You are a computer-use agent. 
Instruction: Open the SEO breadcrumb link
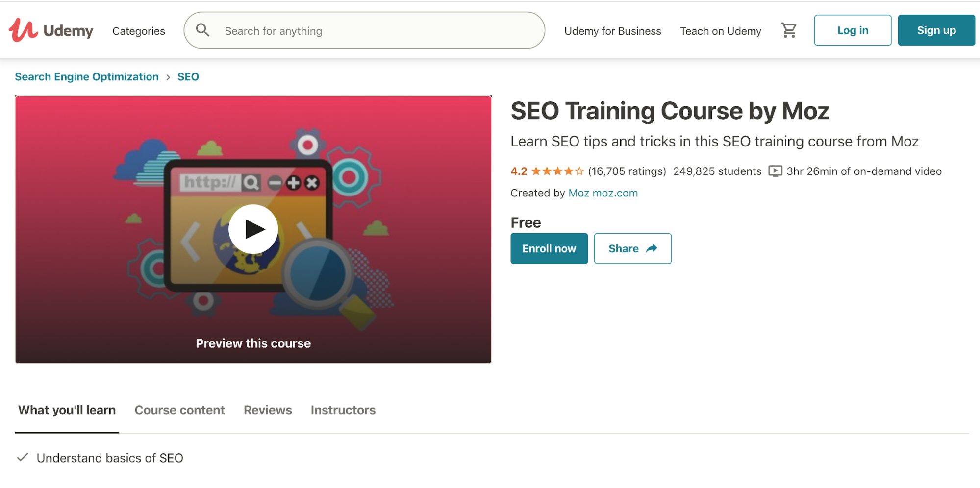point(188,77)
